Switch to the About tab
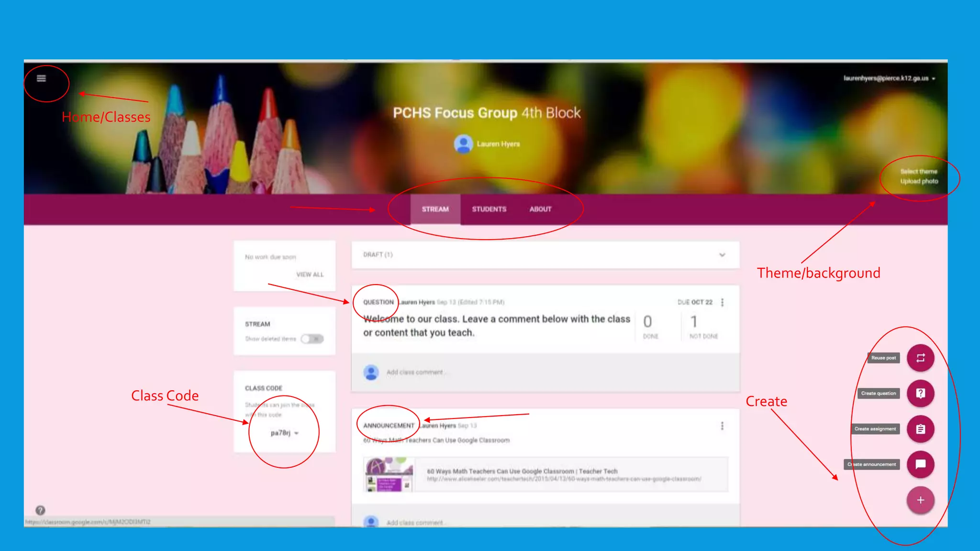 pos(540,209)
